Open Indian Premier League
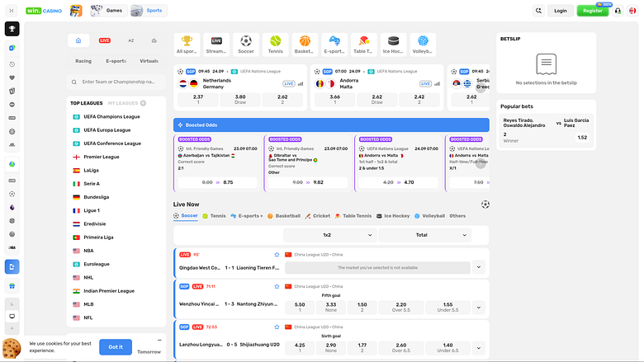This screenshot has height=362, width=644. click(109, 291)
